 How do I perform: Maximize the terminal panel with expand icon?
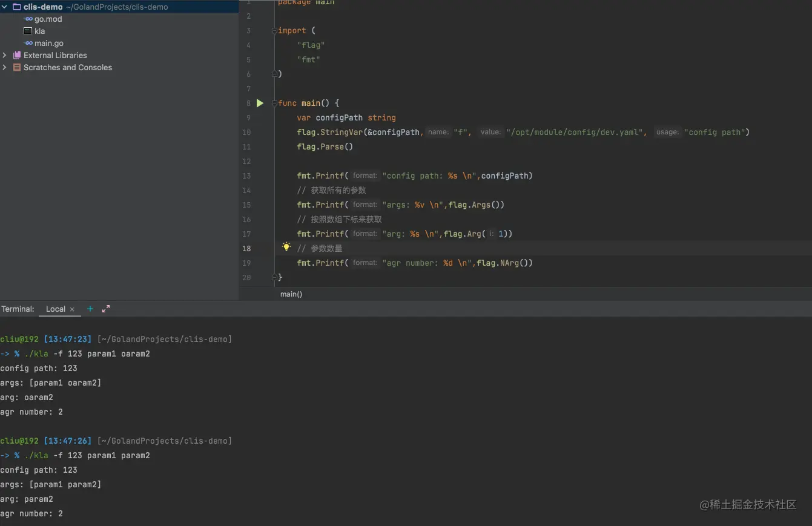point(106,309)
